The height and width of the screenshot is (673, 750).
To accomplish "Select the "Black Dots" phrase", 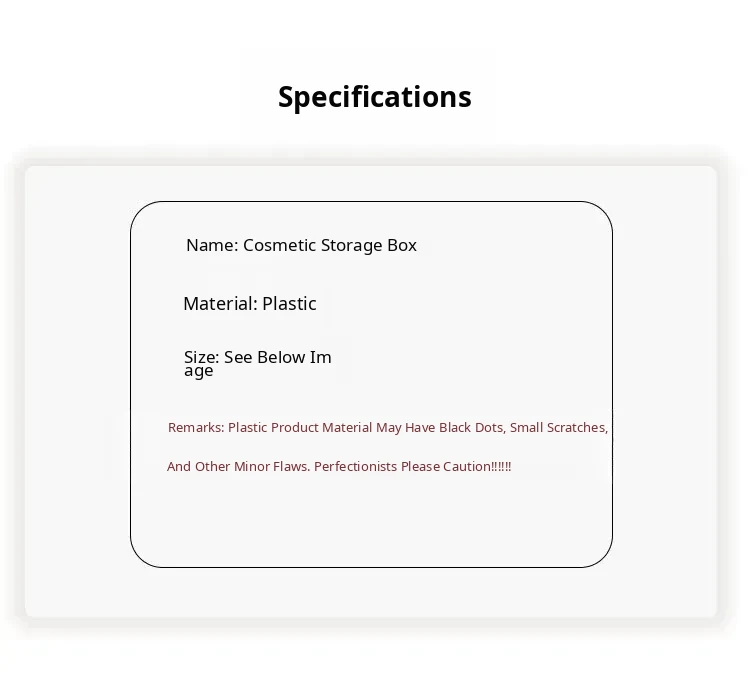I will coord(471,428).
